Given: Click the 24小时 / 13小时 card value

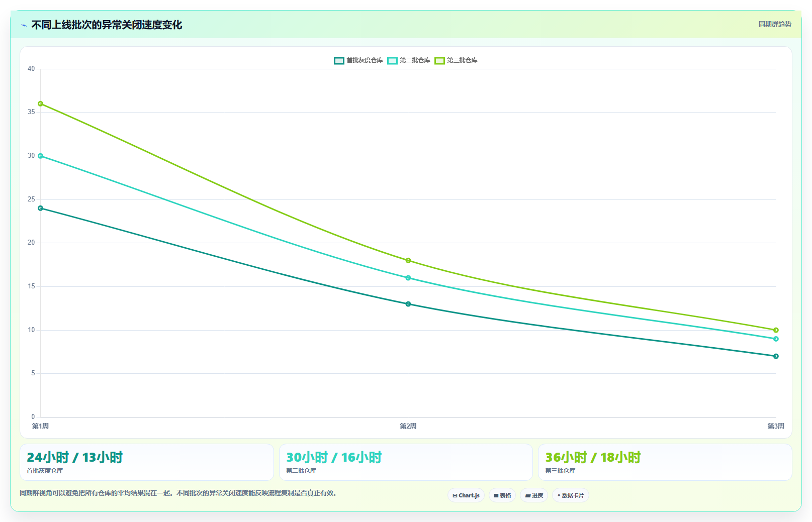Looking at the screenshot, I should coord(75,457).
